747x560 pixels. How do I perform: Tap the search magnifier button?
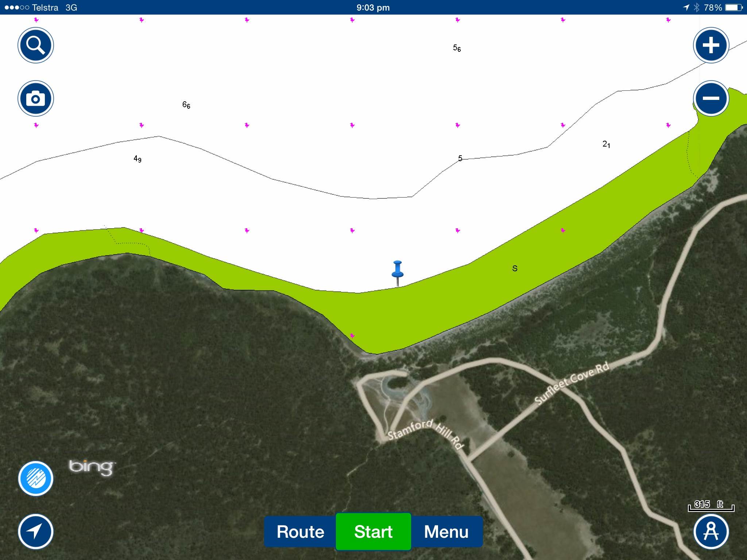[36, 45]
